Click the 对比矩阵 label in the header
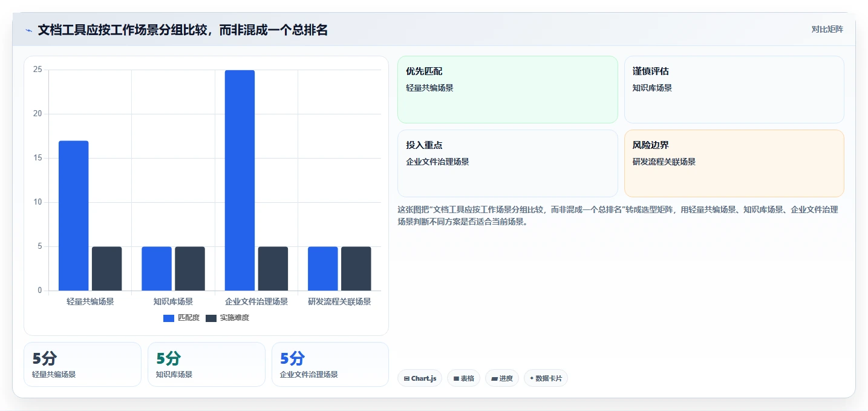Image resolution: width=868 pixels, height=411 pixels. tap(827, 29)
